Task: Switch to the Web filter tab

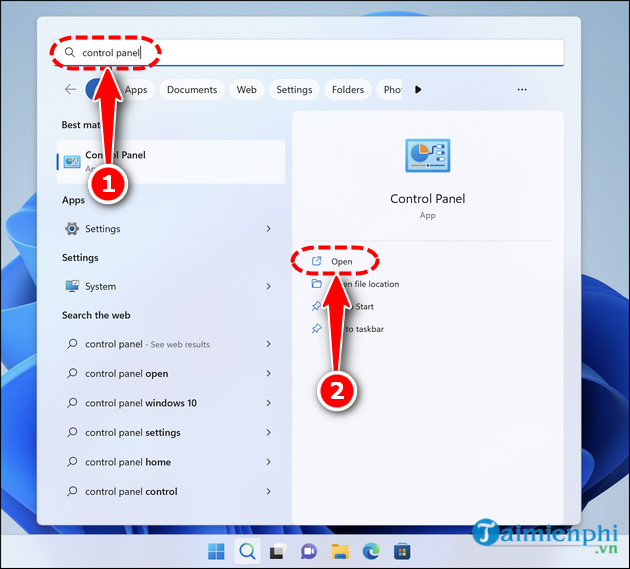Action: (246, 90)
